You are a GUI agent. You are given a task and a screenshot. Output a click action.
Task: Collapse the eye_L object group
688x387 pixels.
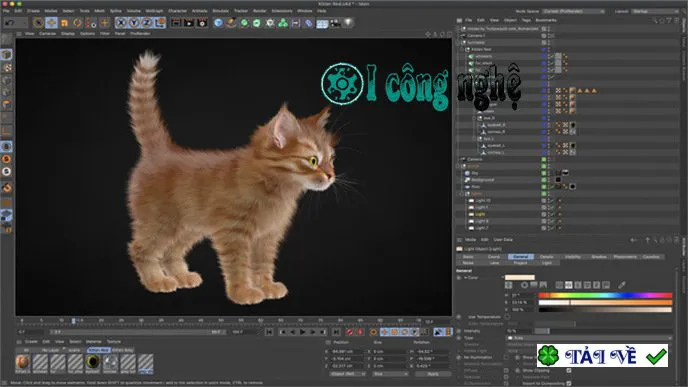474,139
